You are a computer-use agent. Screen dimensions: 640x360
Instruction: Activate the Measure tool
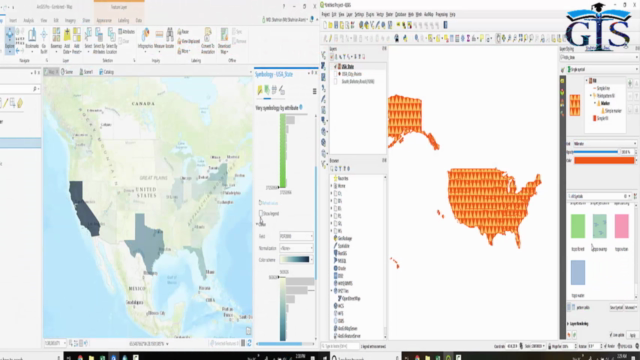(159, 39)
